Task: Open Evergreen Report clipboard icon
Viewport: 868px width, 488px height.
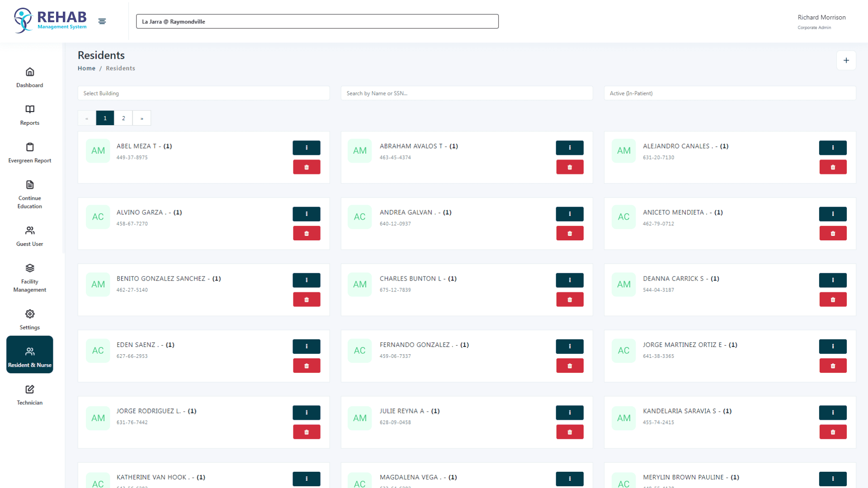Action: pyautogui.click(x=30, y=147)
